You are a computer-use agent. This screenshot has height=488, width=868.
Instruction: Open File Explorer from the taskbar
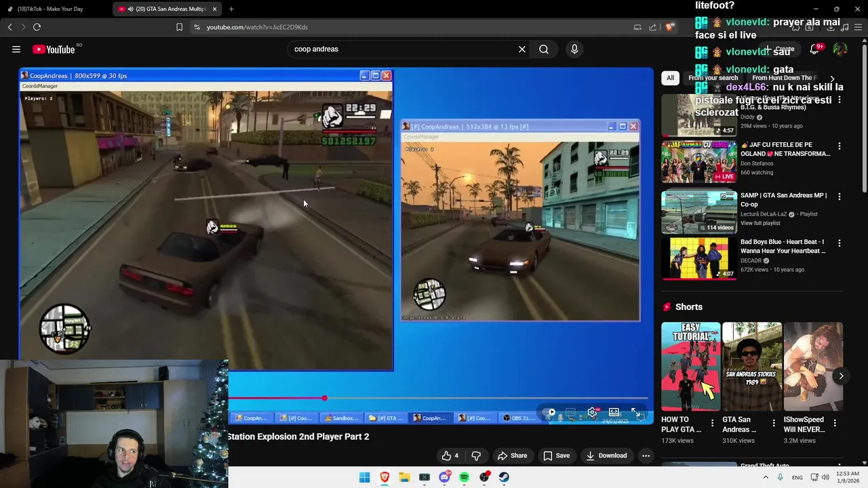(404, 477)
